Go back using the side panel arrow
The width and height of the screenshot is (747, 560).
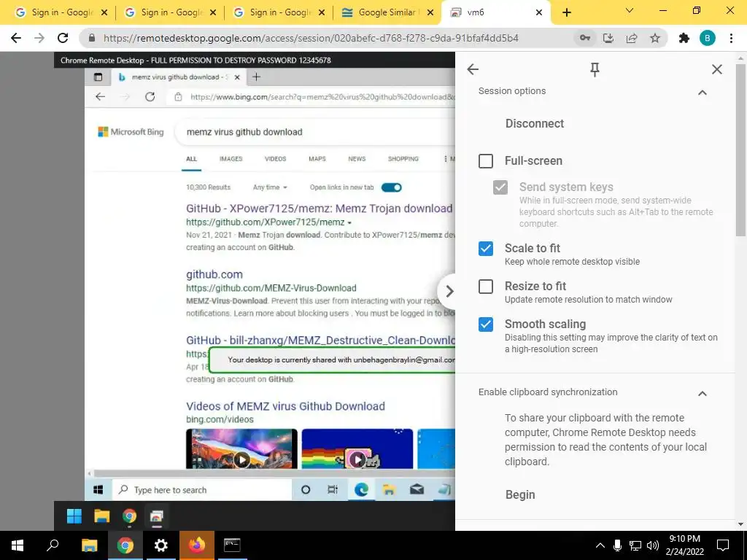coord(473,69)
